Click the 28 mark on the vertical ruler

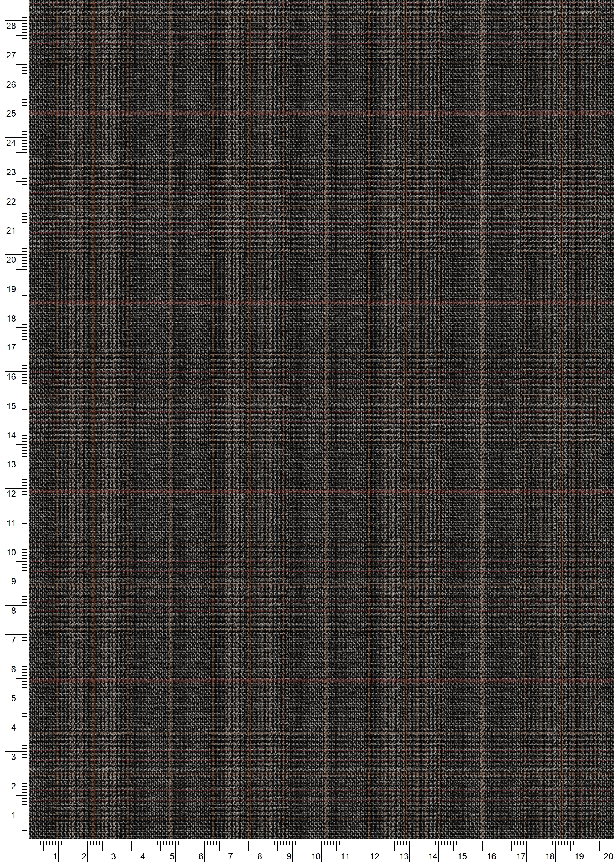(x=11, y=26)
